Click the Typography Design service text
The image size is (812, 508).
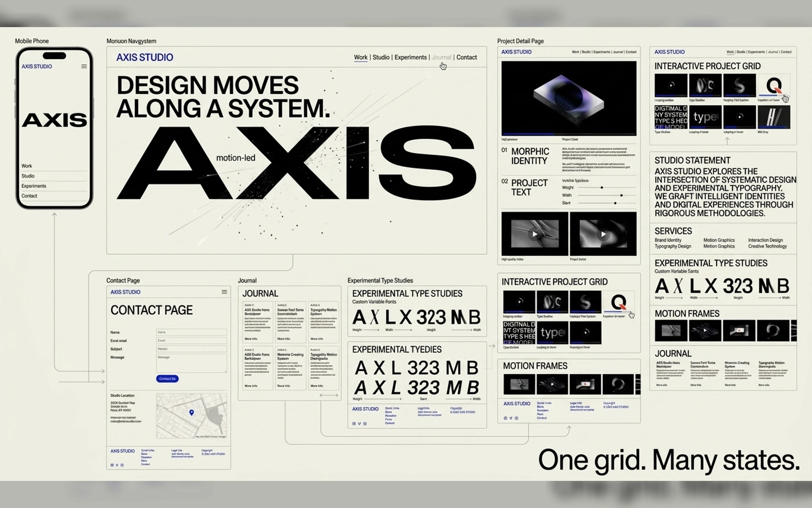click(673, 246)
